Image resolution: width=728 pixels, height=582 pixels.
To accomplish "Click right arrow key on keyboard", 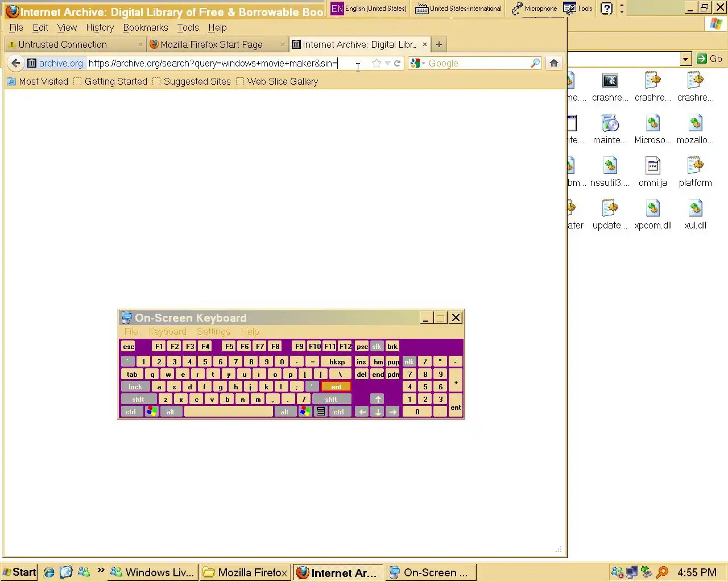I will pos(393,411).
